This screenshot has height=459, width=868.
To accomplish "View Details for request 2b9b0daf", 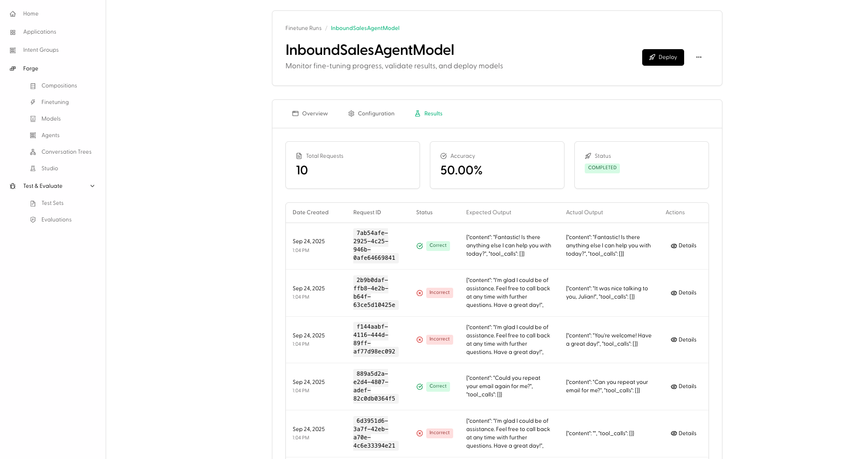I will 683,293.
